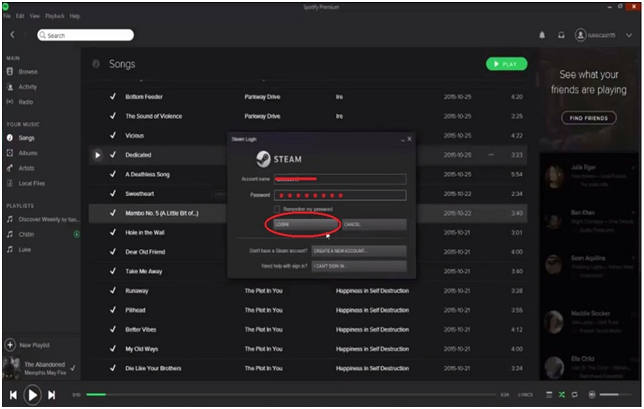
Task: Click the Create A New Account button
Action: (x=358, y=249)
